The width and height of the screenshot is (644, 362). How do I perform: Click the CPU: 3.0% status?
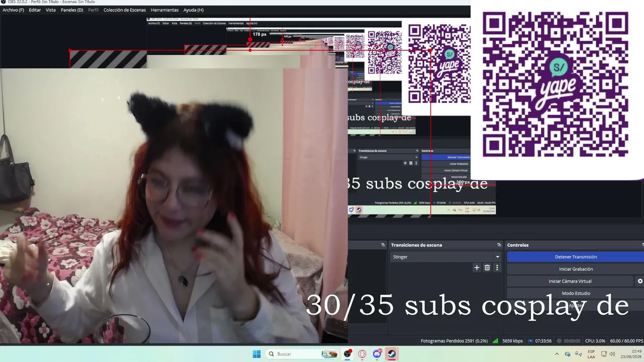595,341
